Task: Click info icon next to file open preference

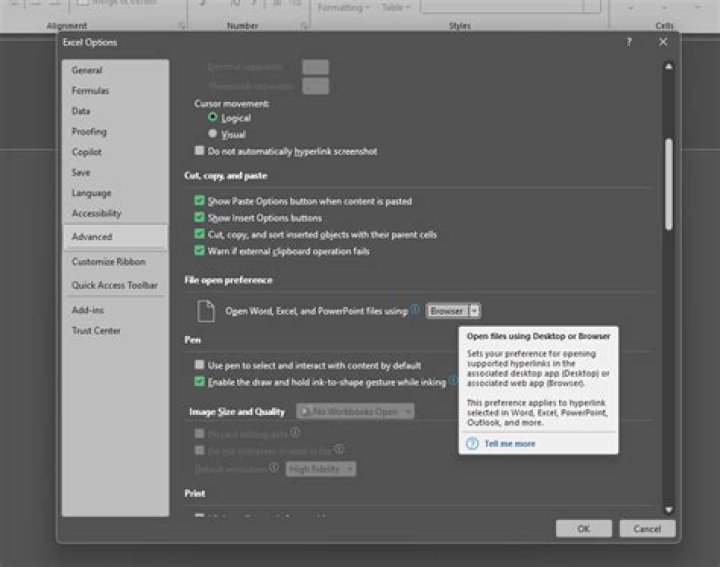Action: click(415, 309)
